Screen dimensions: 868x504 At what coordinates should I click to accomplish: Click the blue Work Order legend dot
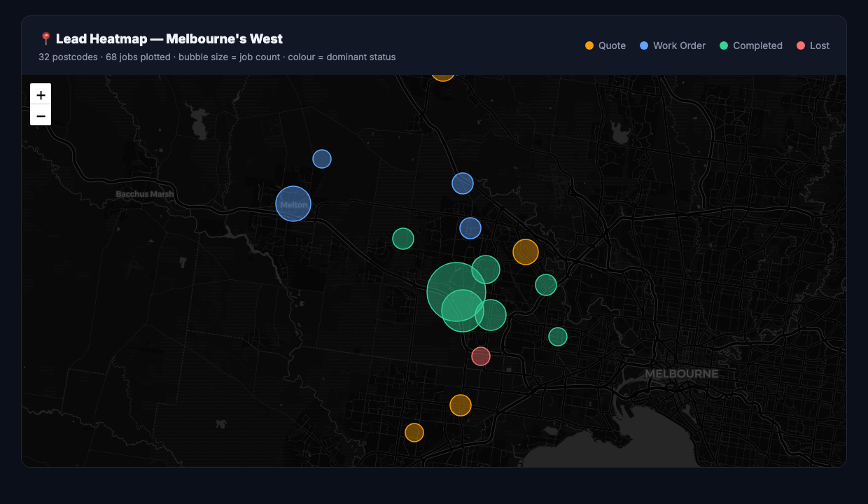click(644, 45)
